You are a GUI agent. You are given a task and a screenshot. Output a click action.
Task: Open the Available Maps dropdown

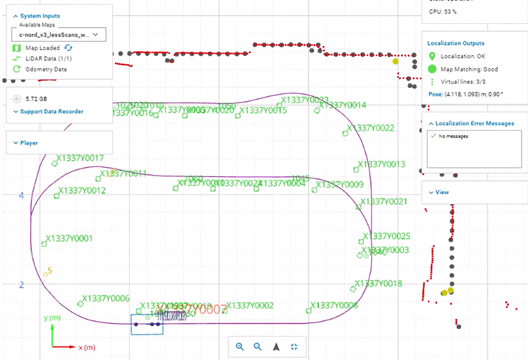pos(59,34)
